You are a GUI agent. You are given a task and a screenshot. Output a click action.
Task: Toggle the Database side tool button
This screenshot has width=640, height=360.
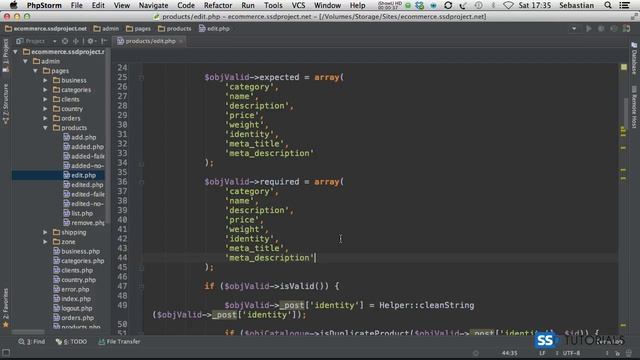pyautogui.click(x=634, y=58)
